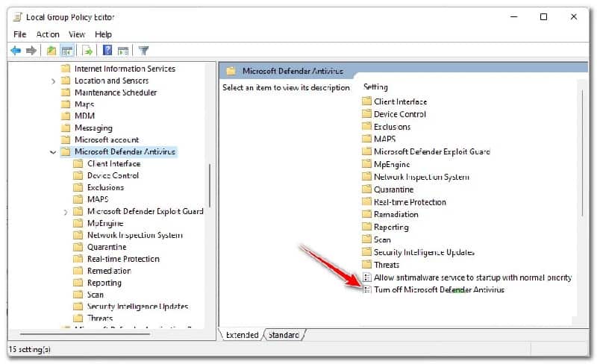The image size is (597, 364).
Task: Open the Help menu
Action: coord(103,34)
